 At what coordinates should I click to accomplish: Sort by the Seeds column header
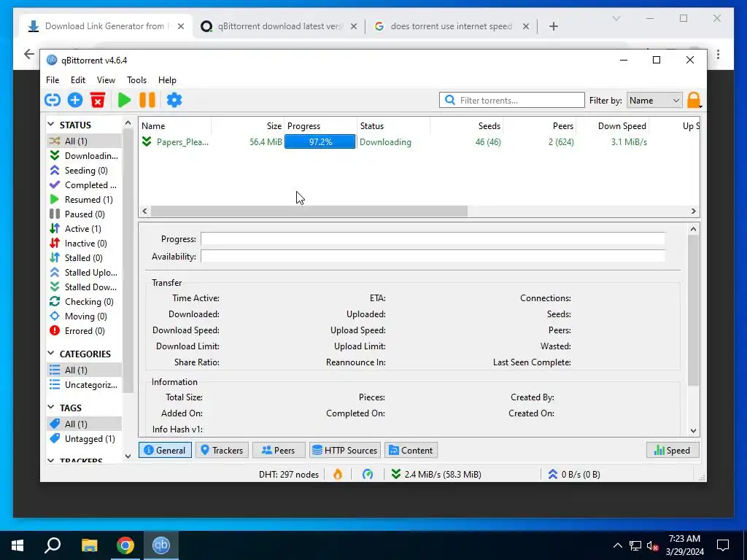pyautogui.click(x=467, y=125)
